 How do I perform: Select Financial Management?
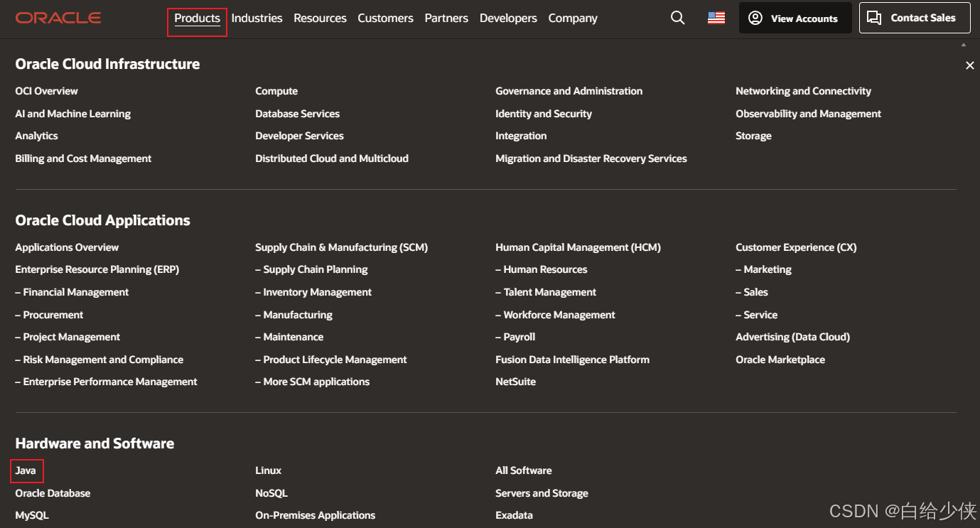[72, 292]
